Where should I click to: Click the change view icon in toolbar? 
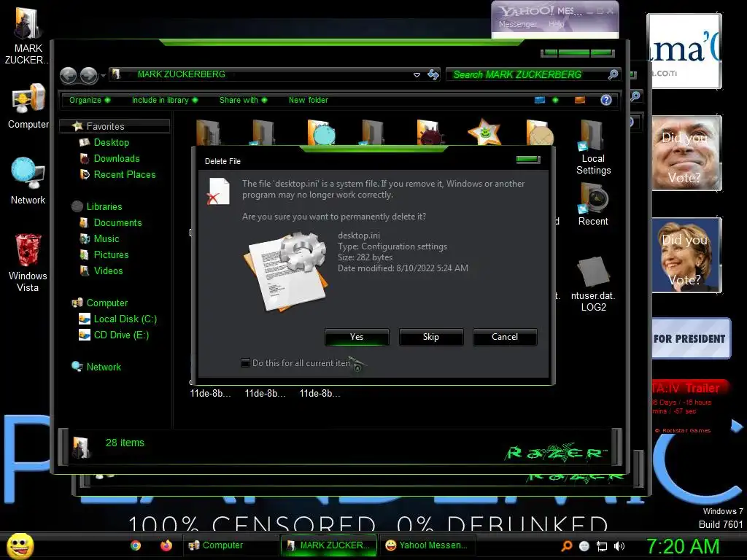click(x=540, y=100)
